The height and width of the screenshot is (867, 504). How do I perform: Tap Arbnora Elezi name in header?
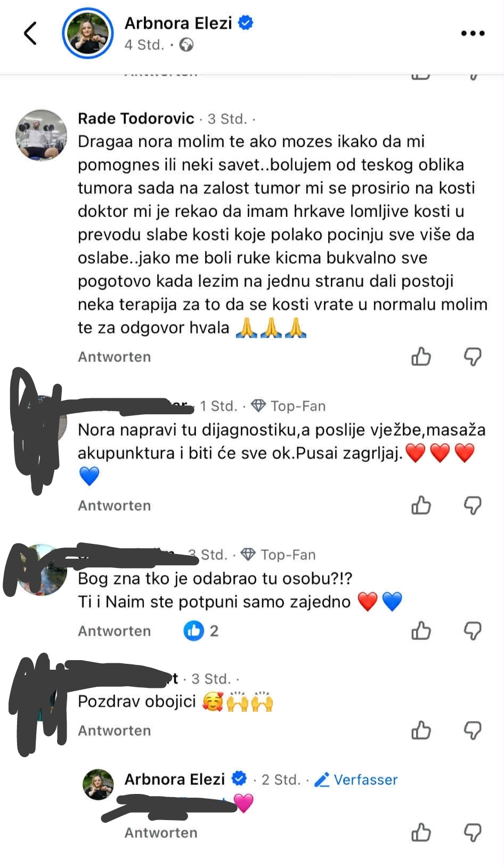[178, 23]
